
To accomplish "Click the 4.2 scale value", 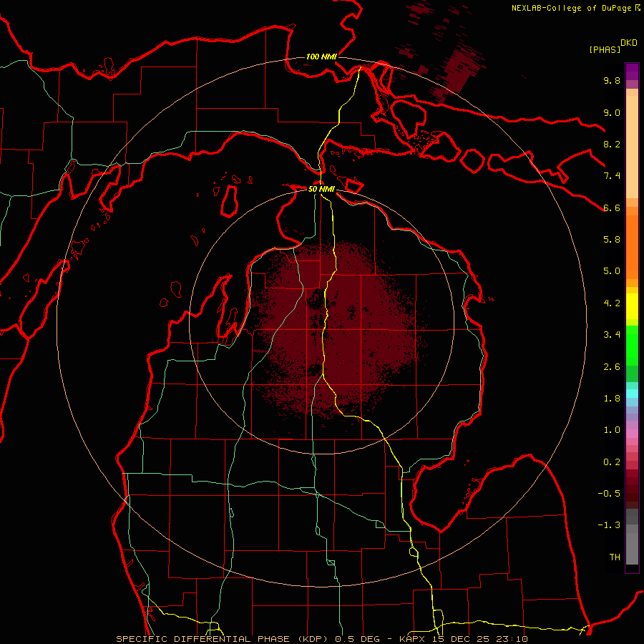I will click(x=612, y=303).
